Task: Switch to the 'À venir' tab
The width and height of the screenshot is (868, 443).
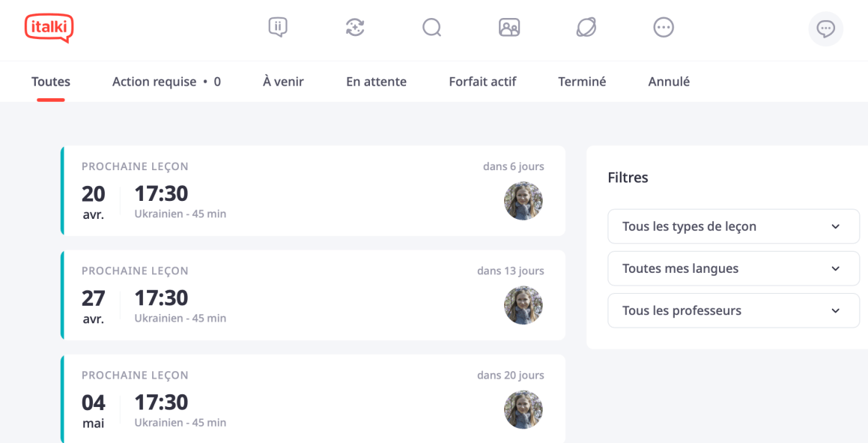Action: click(x=283, y=82)
